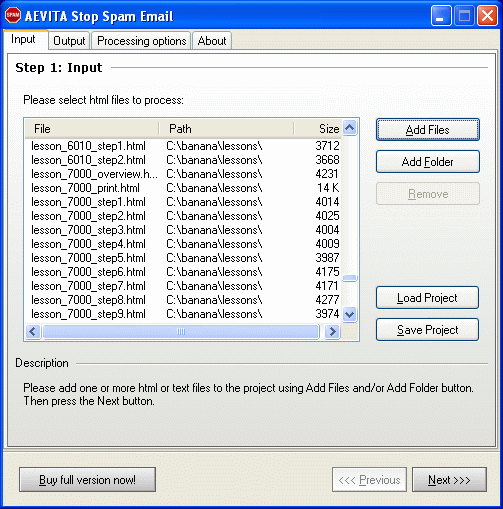This screenshot has width=503, height=509.
Task: Click the horizontal scrollbar thumb below list
Action: 181,331
